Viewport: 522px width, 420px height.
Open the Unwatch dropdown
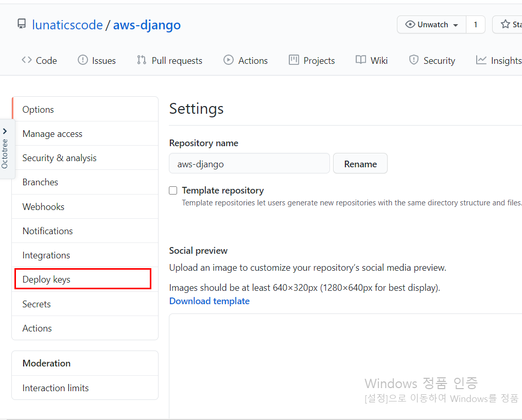[431, 24]
